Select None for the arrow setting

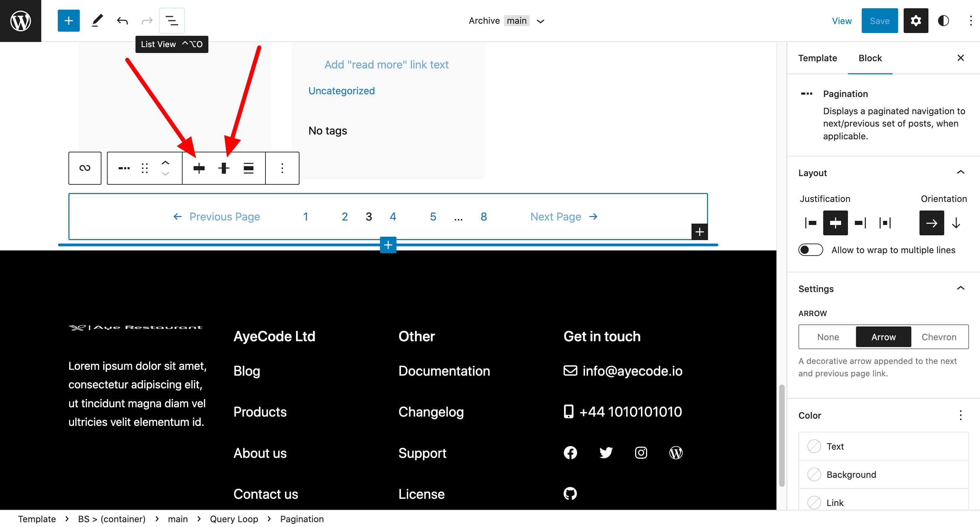827,337
